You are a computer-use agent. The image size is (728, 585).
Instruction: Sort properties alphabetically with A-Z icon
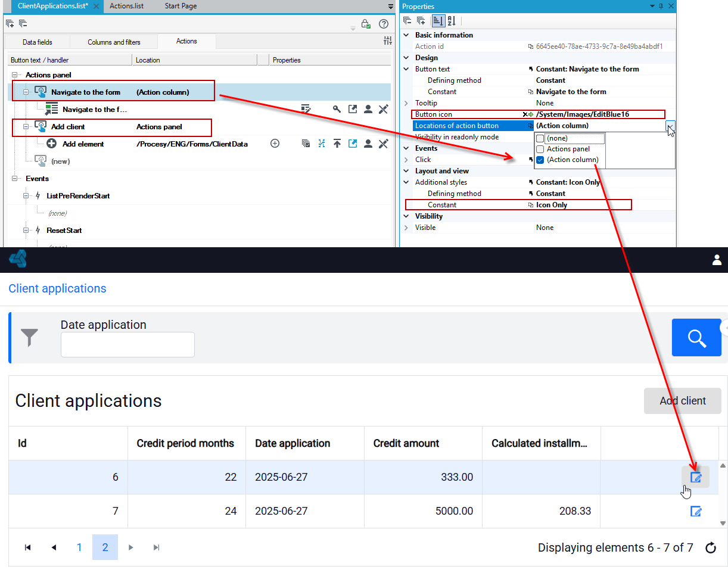(452, 21)
